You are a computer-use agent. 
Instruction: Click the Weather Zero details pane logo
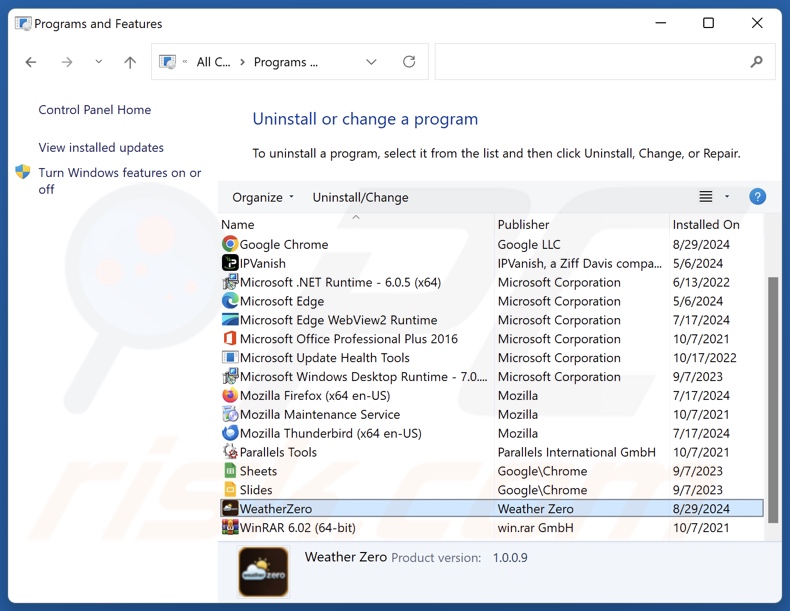click(x=263, y=572)
